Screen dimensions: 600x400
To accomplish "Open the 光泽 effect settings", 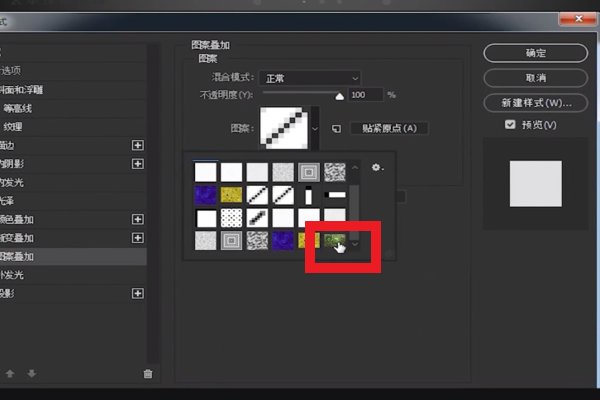I will click(x=73, y=201).
